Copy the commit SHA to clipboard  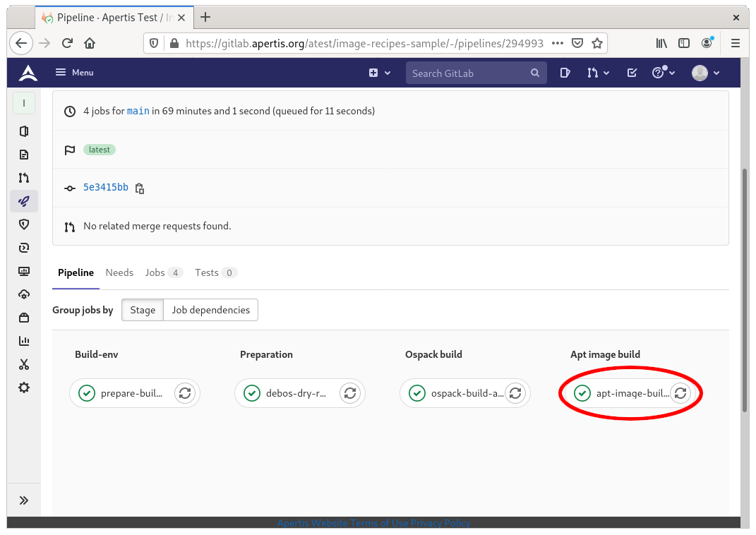tap(140, 188)
